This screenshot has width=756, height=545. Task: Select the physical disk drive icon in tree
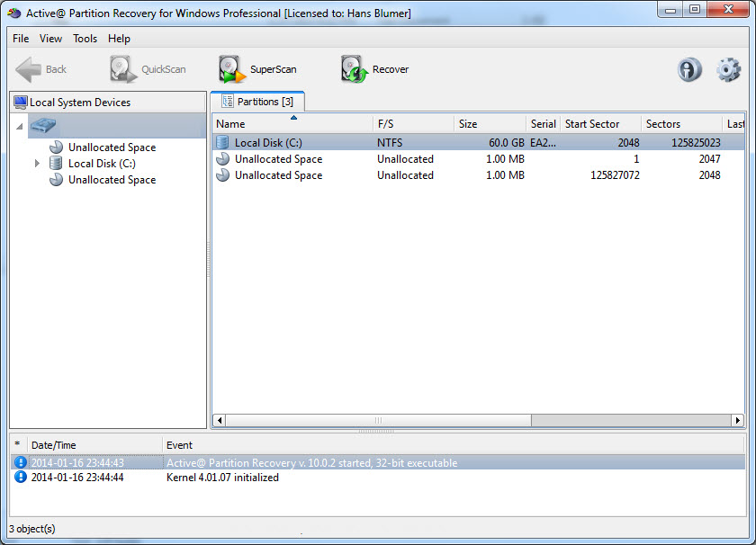pyautogui.click(x=43, y=126)
